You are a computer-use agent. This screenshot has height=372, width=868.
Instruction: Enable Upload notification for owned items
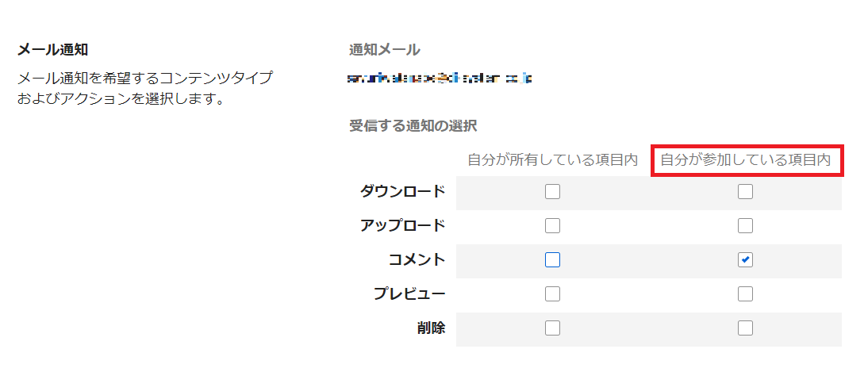click(x=553, y=226)
